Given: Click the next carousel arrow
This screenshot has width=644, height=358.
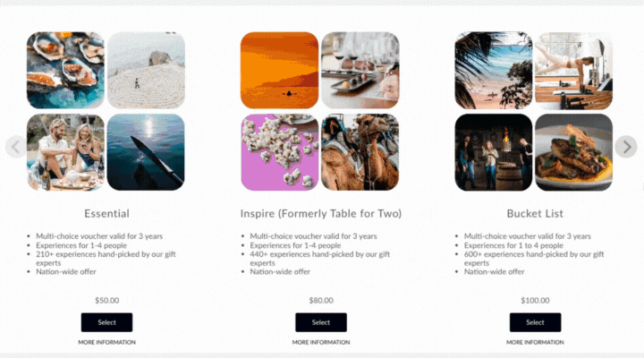Looking at the screenshot, I should (626, 147).
